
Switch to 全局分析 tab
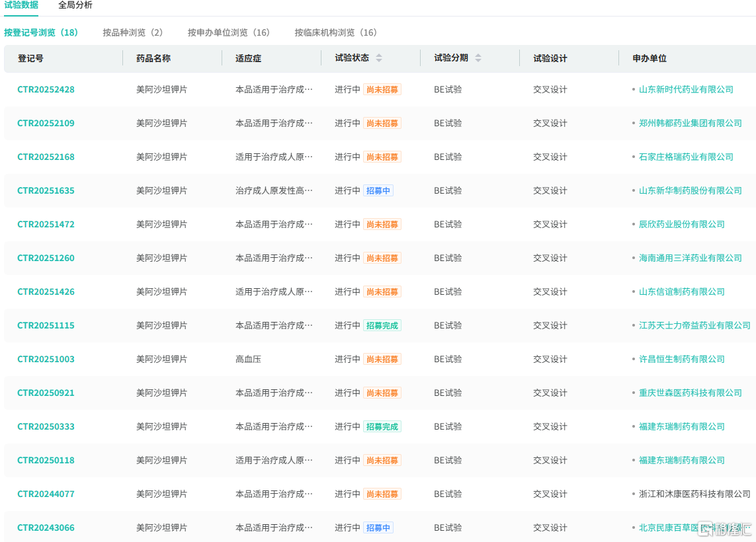point(75,5)
